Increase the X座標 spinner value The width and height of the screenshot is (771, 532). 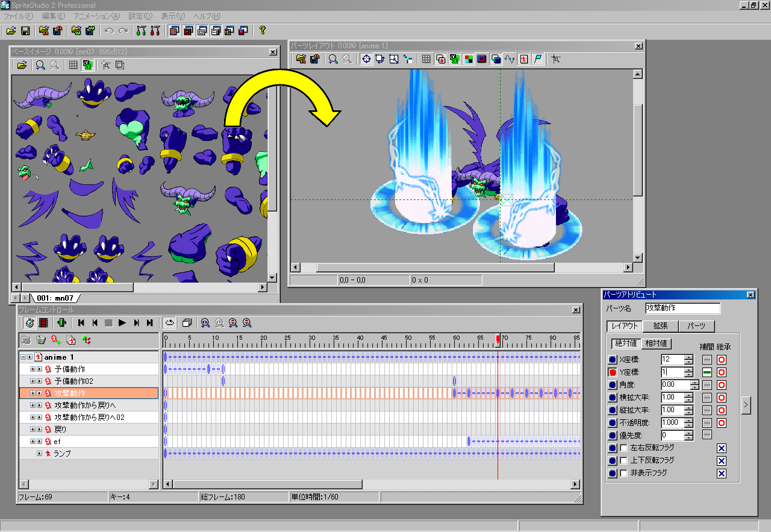click(x=688, y=357)
